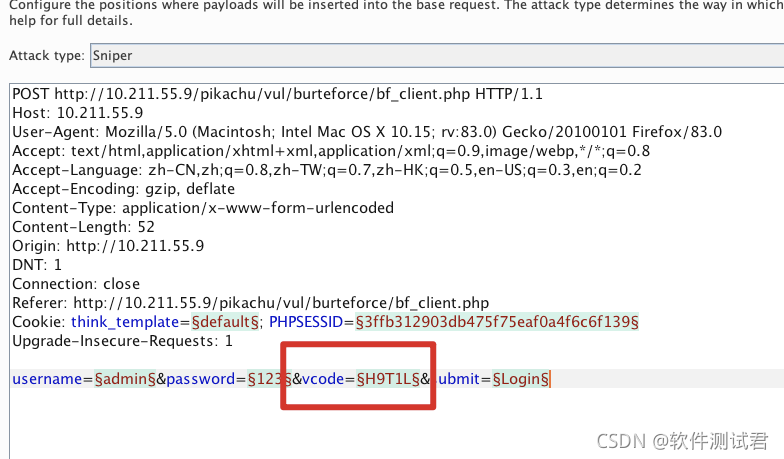The height and width of the screenshot is (459, 784).
Task: Click the username parameter name
Action: 47,379
